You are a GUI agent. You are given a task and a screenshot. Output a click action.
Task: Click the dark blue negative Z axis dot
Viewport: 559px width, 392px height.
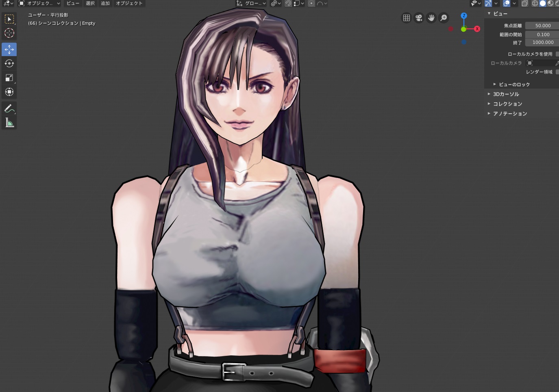464,42
